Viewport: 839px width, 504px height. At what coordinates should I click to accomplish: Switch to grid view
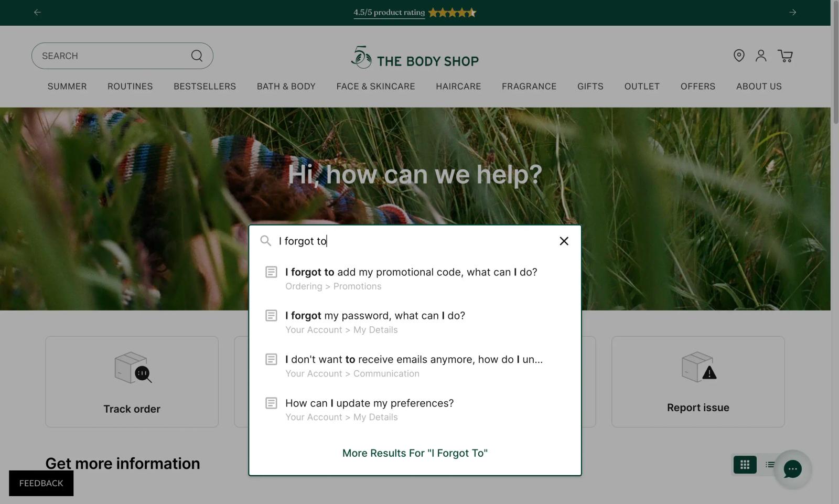[745, 465]
